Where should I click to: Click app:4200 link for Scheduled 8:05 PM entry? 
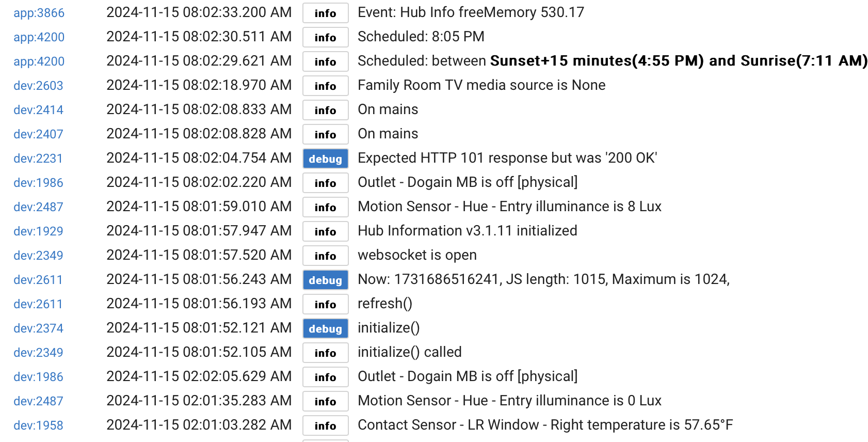coord(39,37)
